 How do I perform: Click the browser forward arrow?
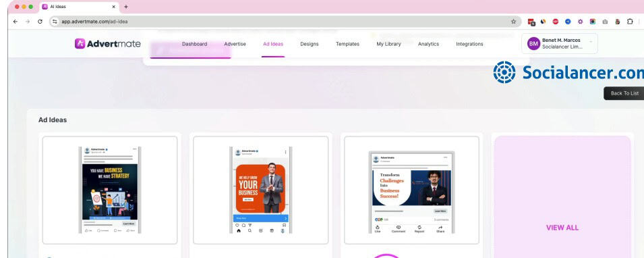pyautogui.click(x=28, y=22)
